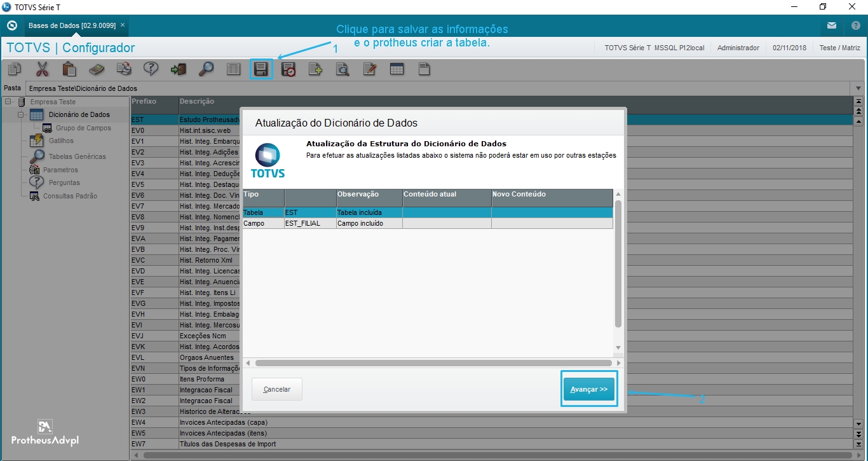Viewport: 868px width, 461px height.
Task: Select Gatilhos in the tree
Action: point(61,141)
